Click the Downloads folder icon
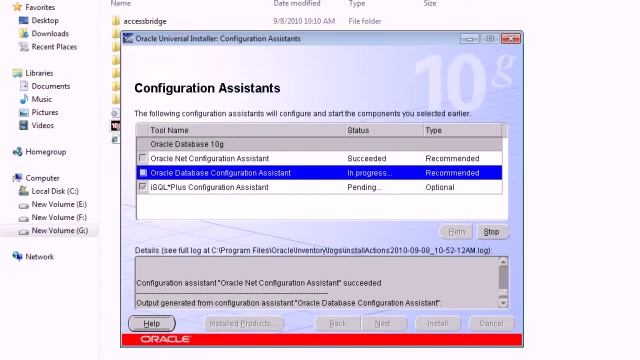 pos(24,33)
